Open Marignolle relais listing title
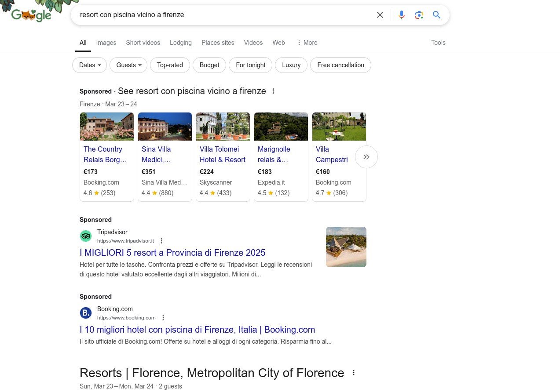The height and width of the screenshot is (392, 560). 274,154
